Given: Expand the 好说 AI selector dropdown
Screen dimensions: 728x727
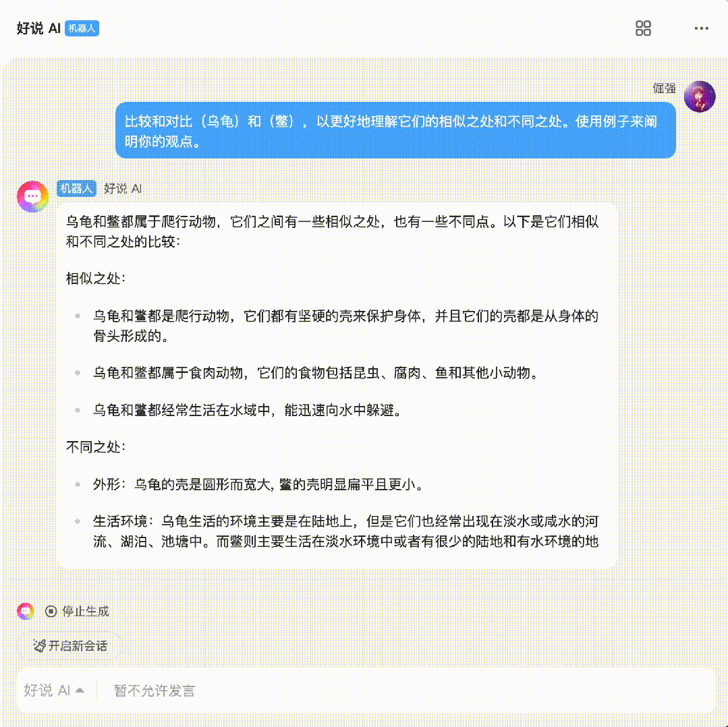Looking at the screenshot, I should click(x=54, y=691).
